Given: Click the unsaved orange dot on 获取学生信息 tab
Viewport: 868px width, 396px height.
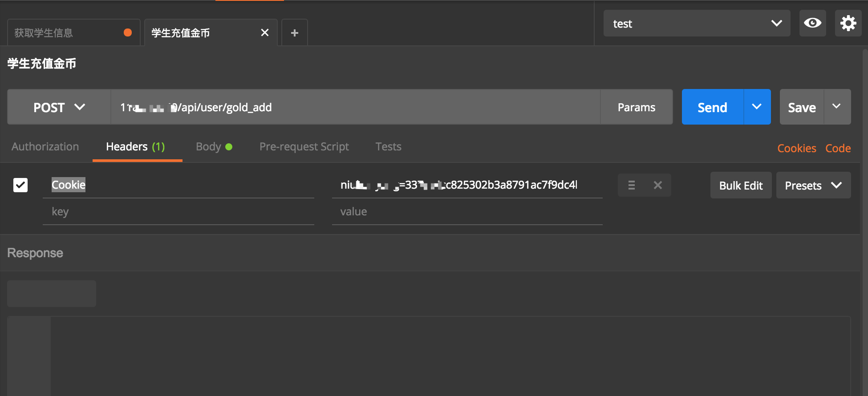Looking at the screenshot, I should pyautogui.click(x=128, y=32).
